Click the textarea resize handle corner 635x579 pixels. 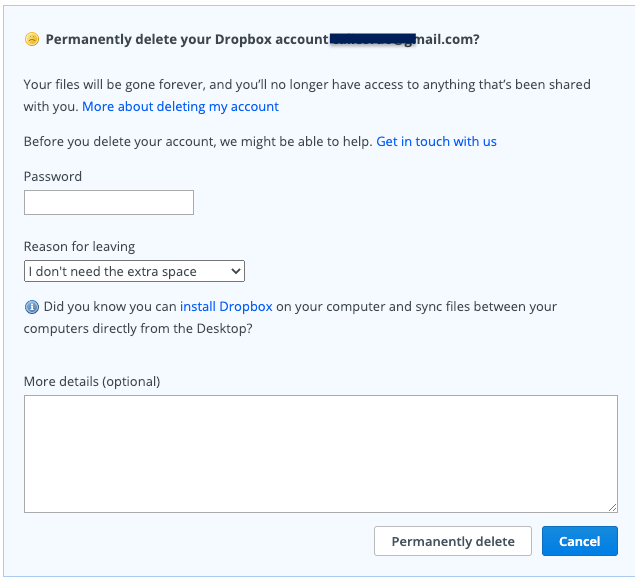tap(612, 507)
